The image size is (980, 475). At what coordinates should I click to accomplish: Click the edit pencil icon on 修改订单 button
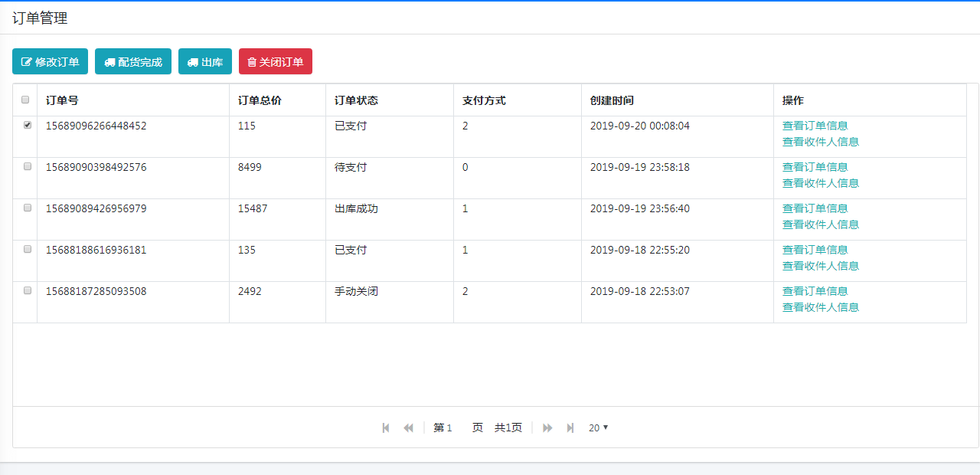[25, 61]
